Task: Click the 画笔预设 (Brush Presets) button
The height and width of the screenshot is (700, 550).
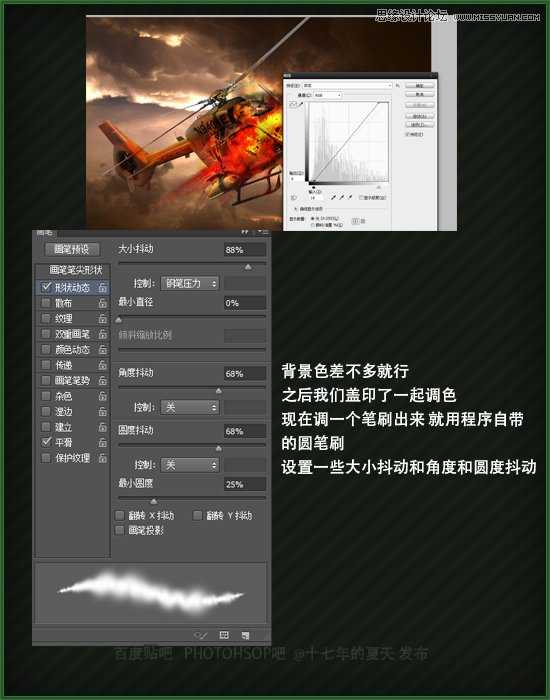Action: tap(72, 249)
